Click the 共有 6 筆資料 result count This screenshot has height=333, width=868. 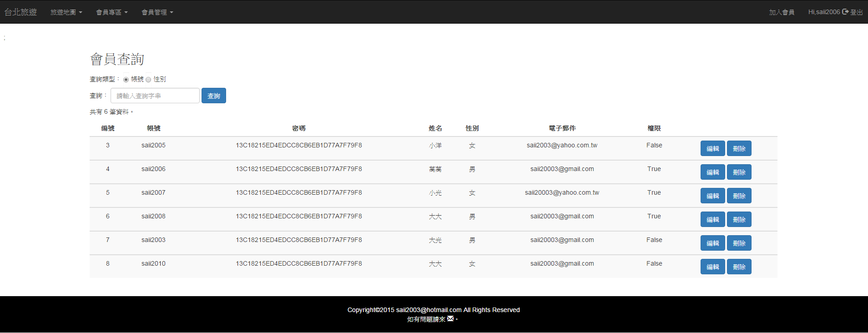coord(111,112)
